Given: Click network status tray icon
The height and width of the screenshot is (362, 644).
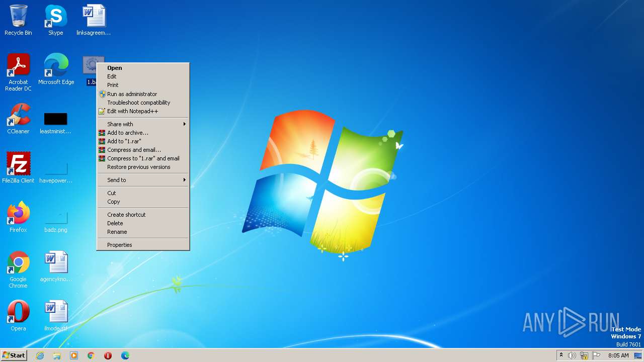Looking at the screenshot, I should (584, 355).
